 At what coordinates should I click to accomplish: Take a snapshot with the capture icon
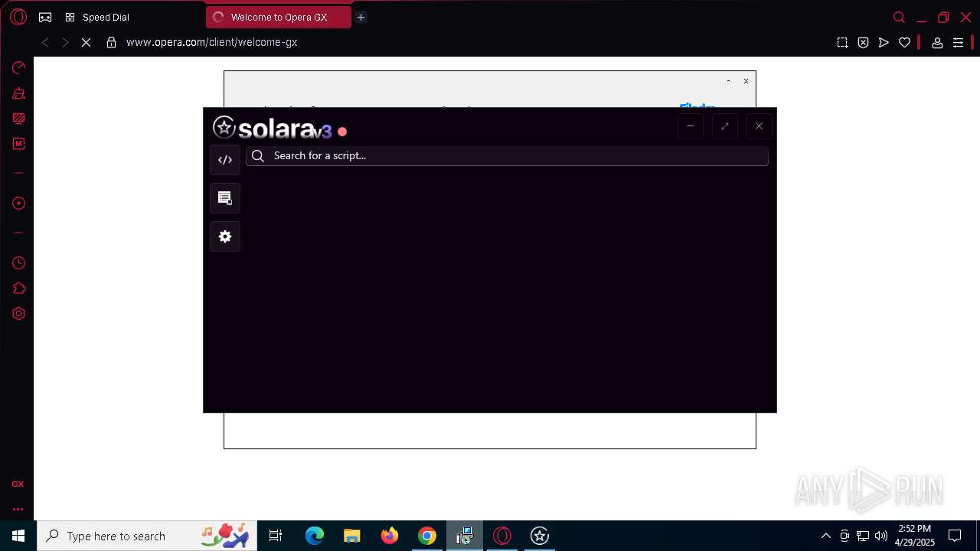tap(842, 43)
